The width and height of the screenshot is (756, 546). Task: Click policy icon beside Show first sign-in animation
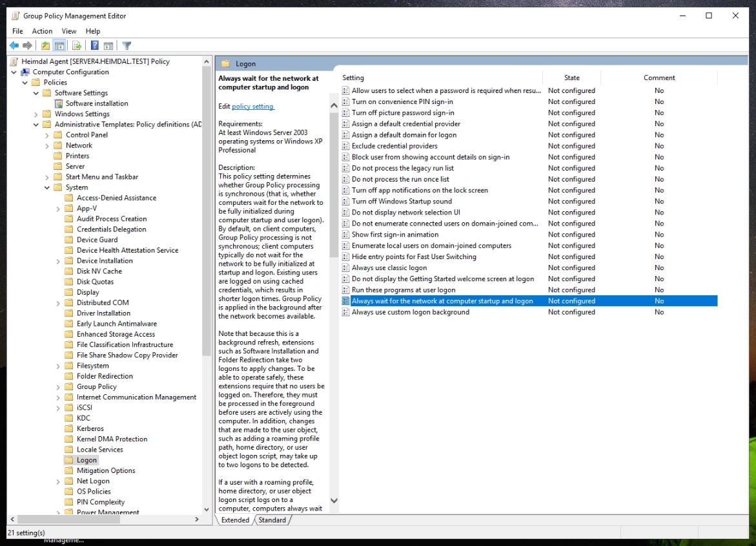click(345, 235)
